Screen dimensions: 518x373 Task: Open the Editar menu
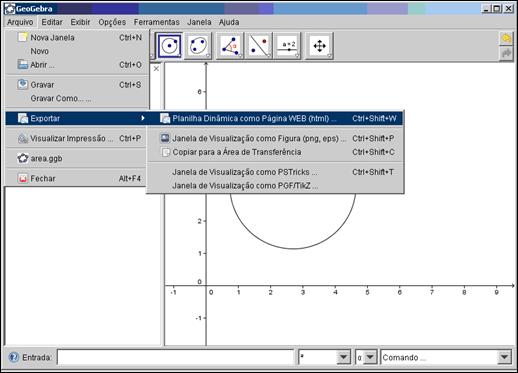coord(52,22)
